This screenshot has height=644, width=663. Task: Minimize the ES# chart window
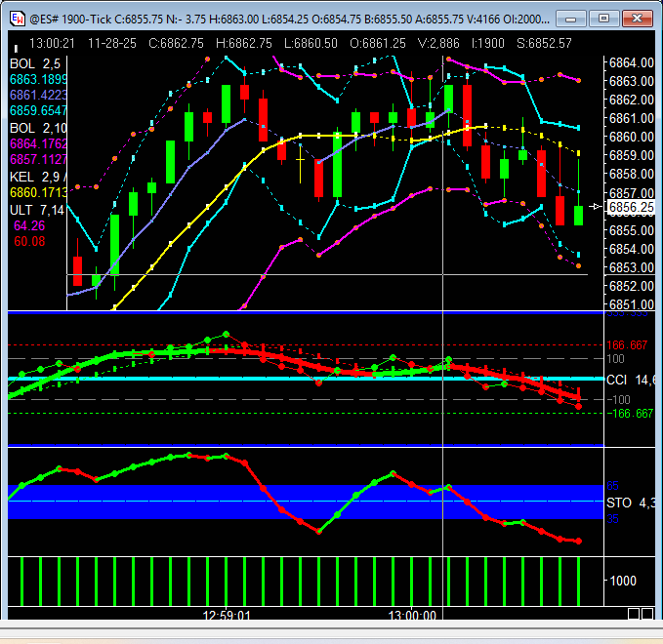click(578, 19)
